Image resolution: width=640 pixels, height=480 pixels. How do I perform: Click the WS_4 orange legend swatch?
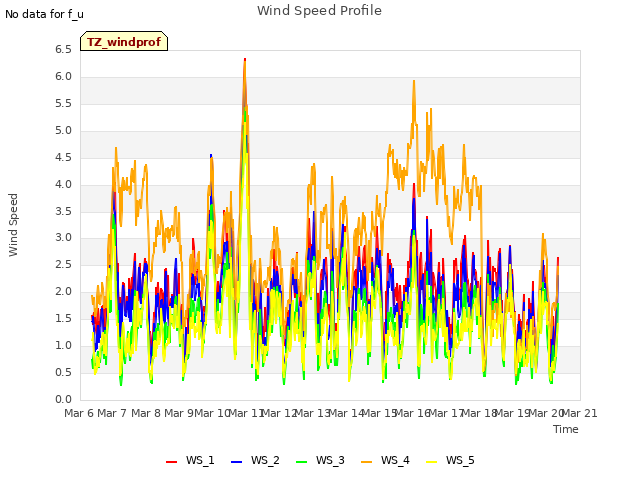[x=367, y=462]
